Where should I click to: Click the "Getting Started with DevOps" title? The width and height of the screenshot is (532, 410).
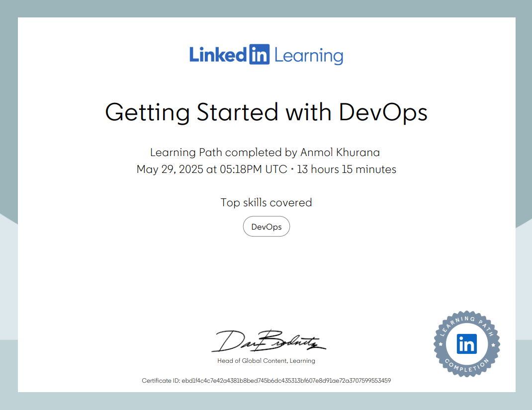[x=266, y=112]
